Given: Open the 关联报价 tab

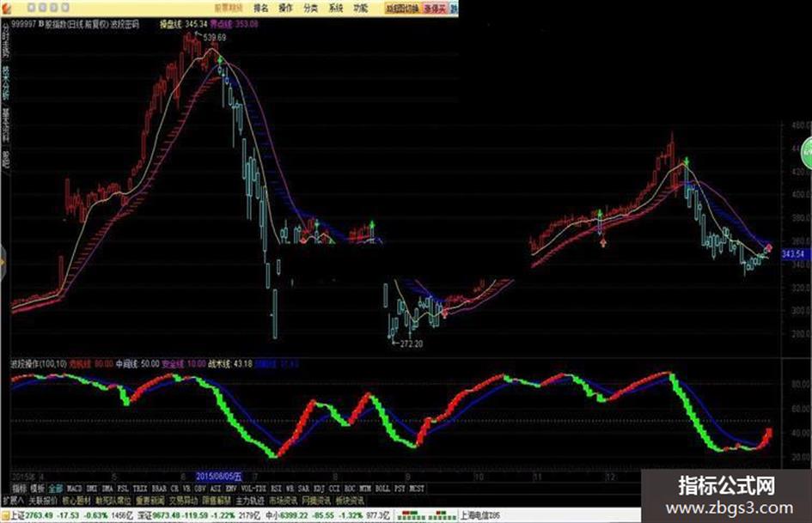Looking at the screenshot, I should pyautogui.click(x=43, y=501).
